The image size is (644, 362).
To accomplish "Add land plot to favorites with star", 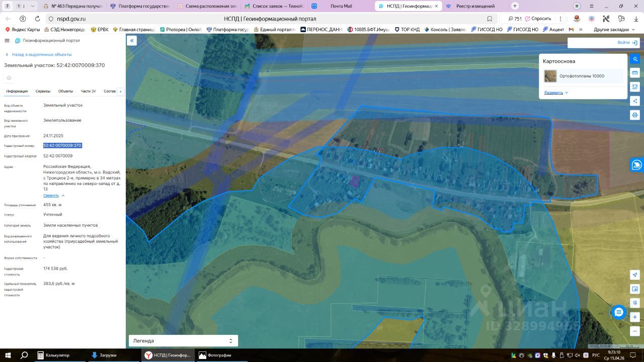I will point(9,78).
